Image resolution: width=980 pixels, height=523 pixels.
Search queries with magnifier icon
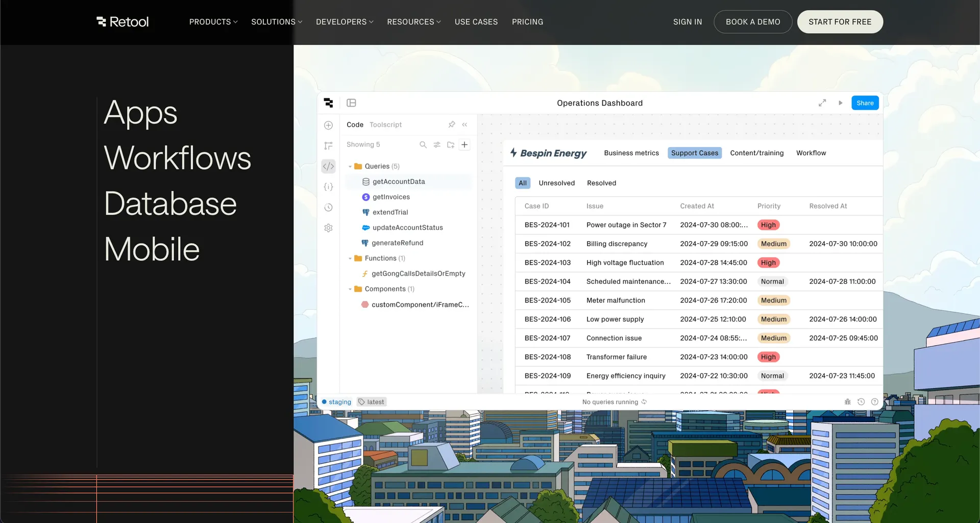423,145
